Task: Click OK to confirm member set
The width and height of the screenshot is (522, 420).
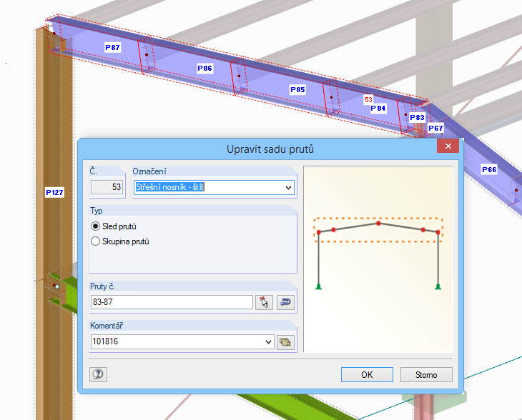Action: coord(367,375)
